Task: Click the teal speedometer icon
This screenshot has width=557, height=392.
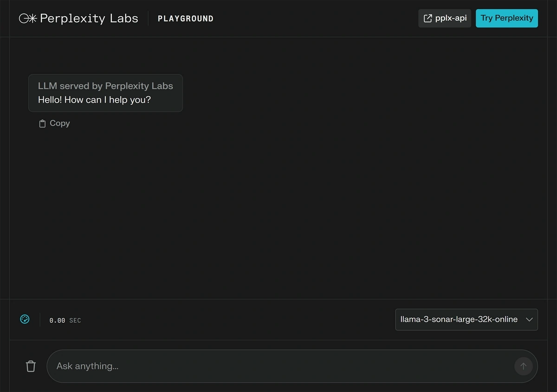Action: point(25,319)
